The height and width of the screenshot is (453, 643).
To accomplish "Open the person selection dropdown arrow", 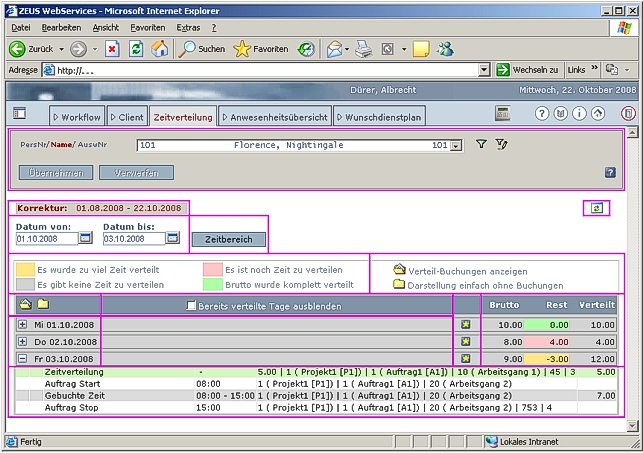I will (456, 146).
